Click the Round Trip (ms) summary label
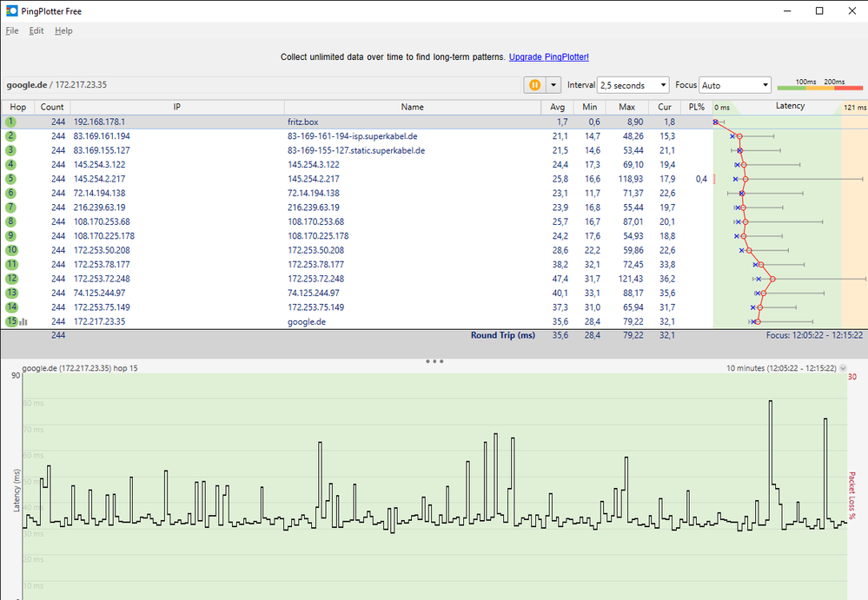The height and width of the screenshot is (600, 868). tap(503, 335)
